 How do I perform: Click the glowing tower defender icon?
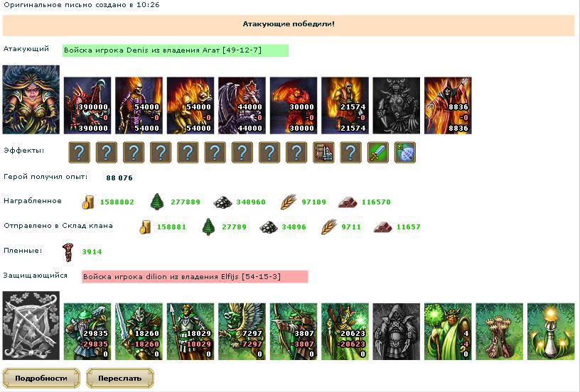(x=551, y=332)
